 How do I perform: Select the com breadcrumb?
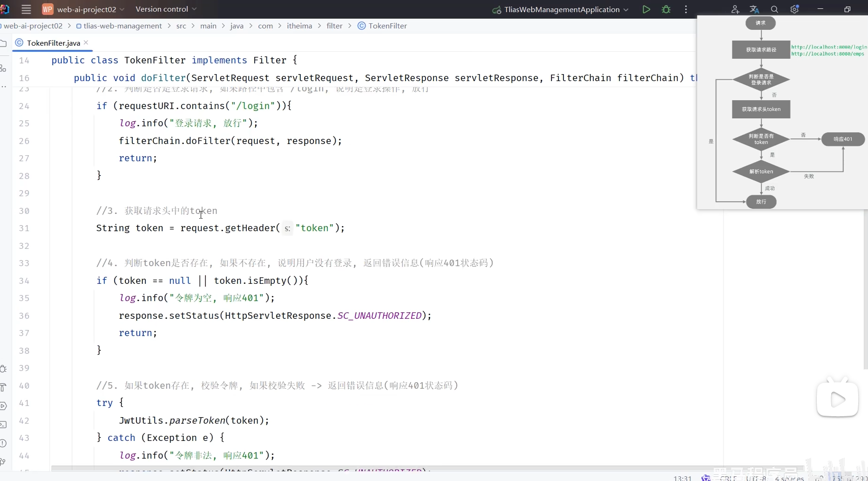click(x=265, y=26)
